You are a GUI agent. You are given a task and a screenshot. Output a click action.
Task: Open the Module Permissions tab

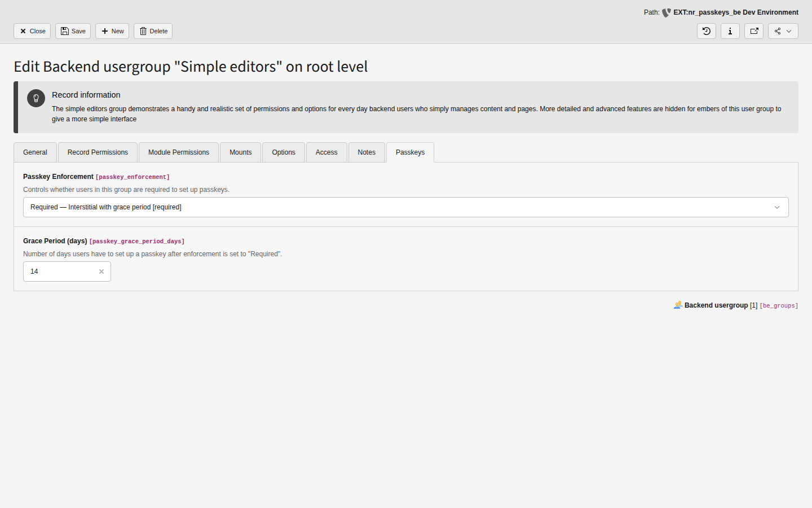click(x=179, y=152)
